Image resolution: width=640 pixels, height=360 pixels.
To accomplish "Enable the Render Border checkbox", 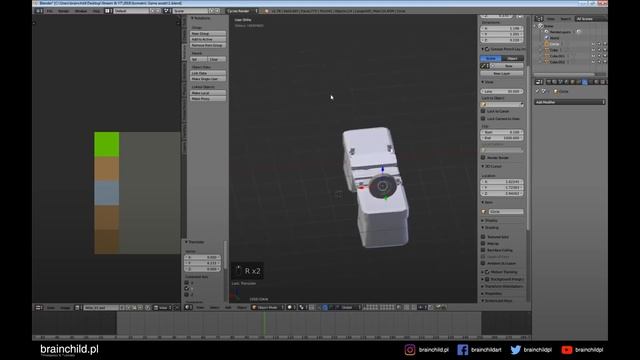I will (x=483, y=158).
